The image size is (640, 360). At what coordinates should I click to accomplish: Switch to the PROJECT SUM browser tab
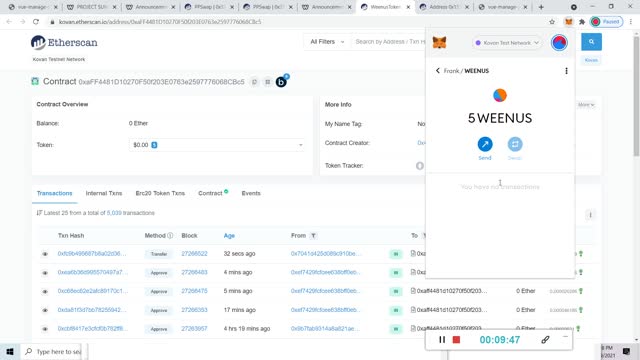92,7
